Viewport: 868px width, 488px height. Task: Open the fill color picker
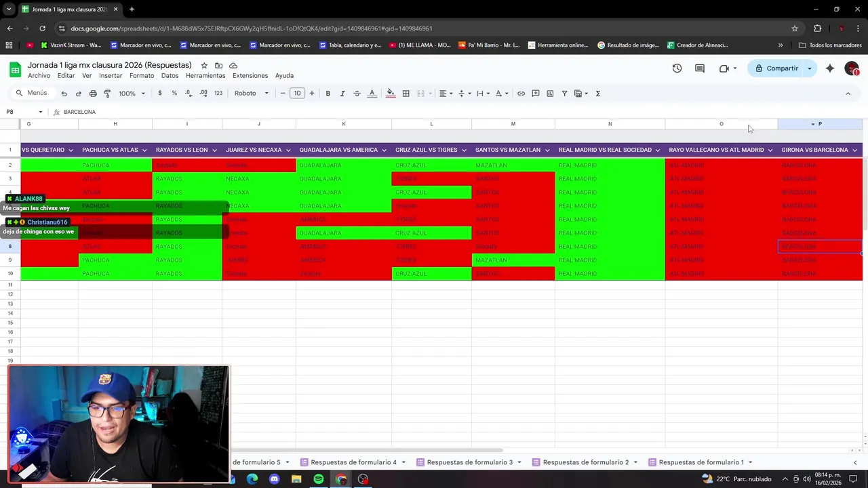tap(391, 94)
